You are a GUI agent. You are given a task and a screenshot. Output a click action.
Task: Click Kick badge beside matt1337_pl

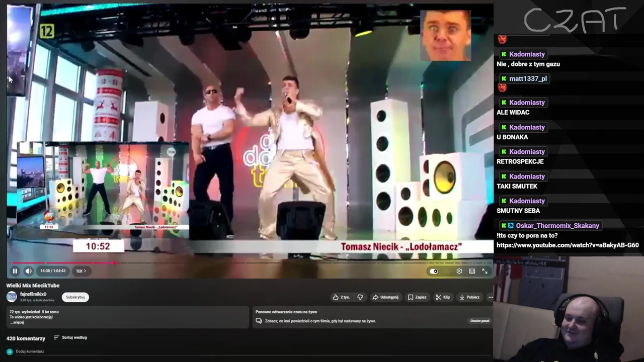(504, 79)
